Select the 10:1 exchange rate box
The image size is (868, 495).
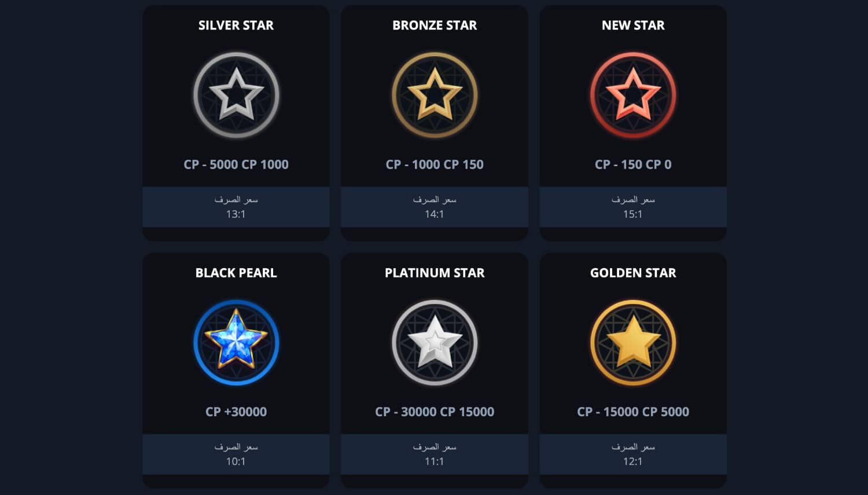(x=236, y=454)
